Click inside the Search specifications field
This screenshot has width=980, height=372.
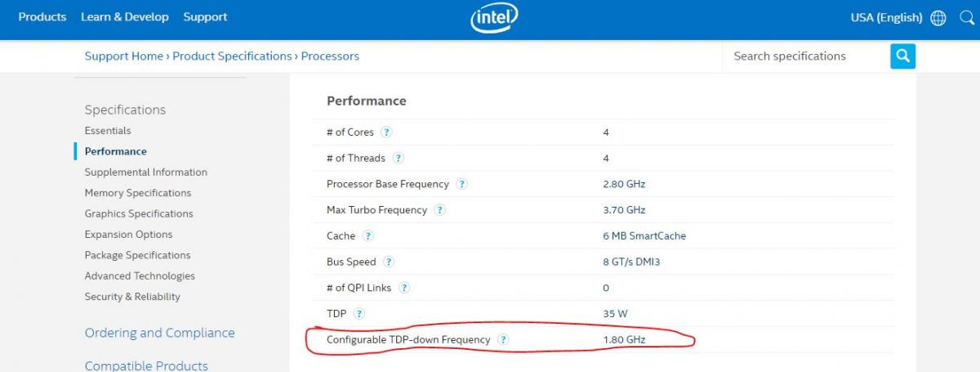[x=806, y=56]
